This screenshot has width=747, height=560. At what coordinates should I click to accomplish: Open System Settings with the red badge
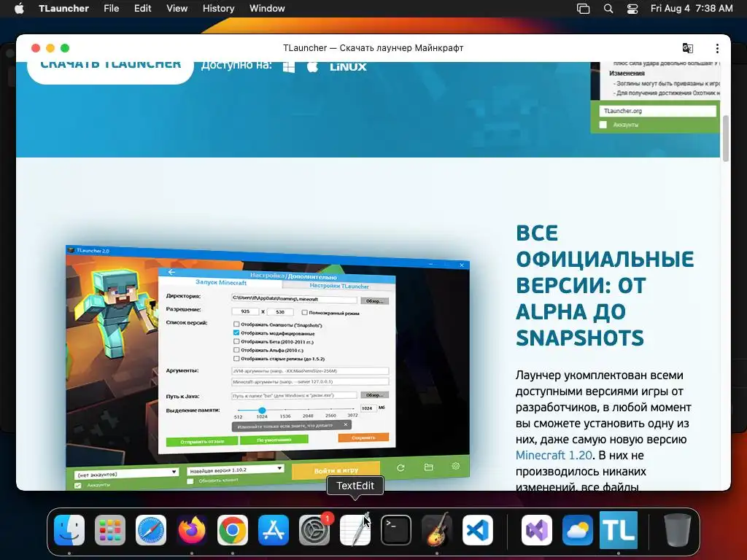click(x=314, y=530)
